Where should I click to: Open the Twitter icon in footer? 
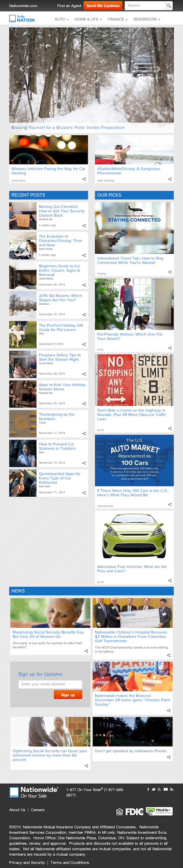154,789
